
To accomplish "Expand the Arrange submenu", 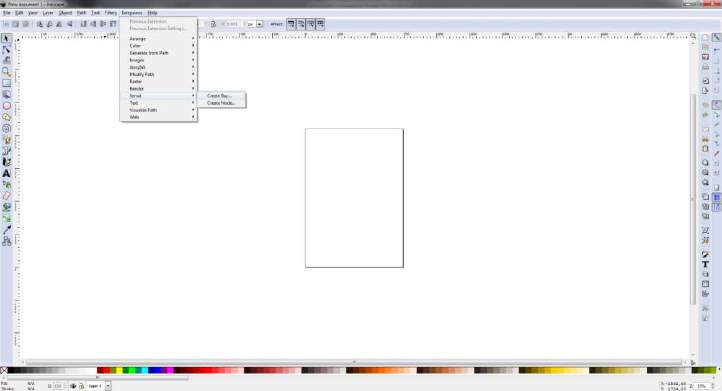I will point(159,39).
